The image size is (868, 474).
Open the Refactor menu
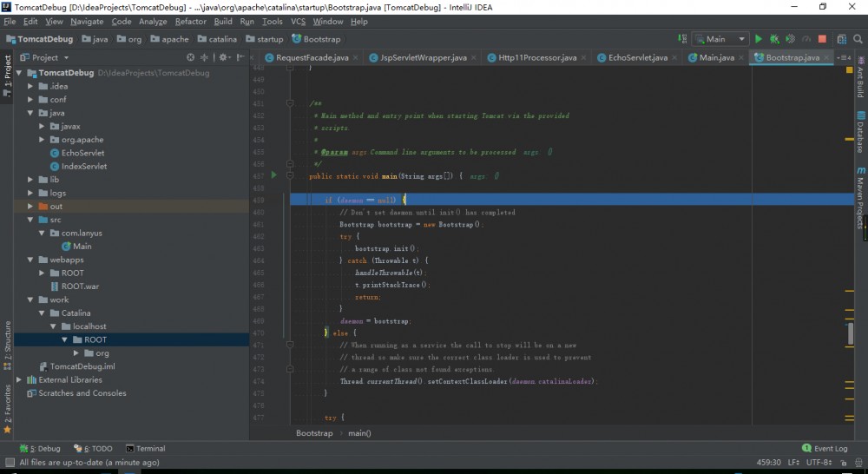pos(190,22)
